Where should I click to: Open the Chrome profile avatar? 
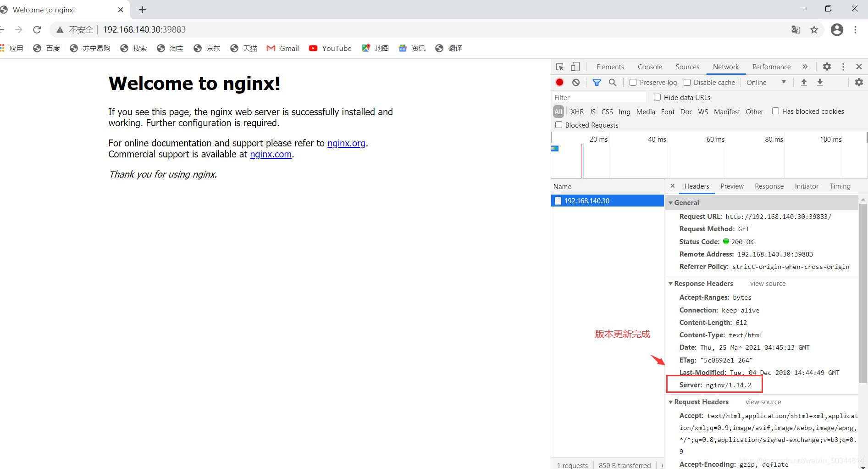(837, 30)
